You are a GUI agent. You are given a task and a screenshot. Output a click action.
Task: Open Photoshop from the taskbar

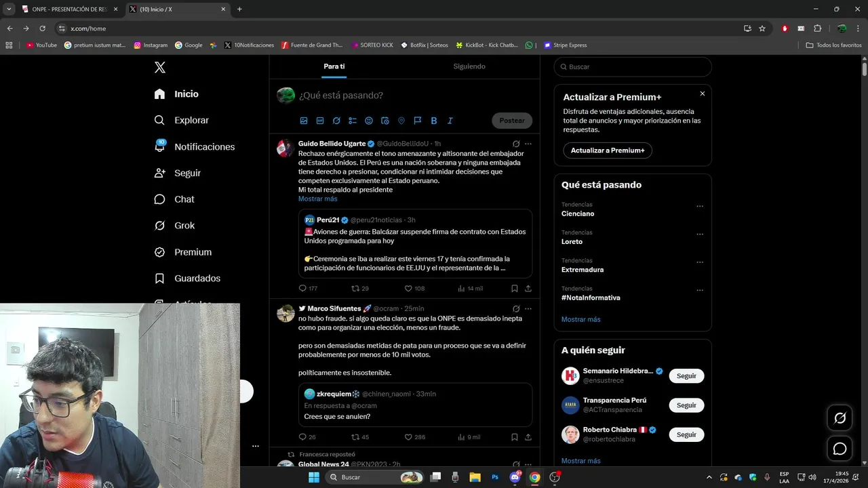495,477
